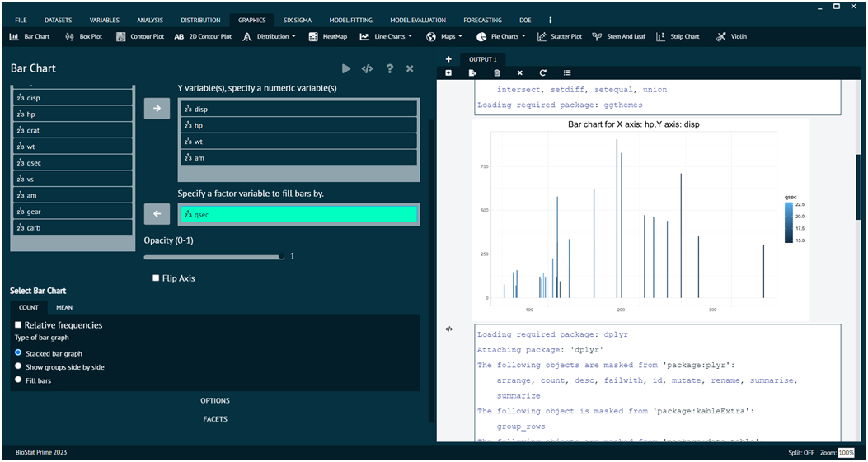Expand the Pie Charts dropdown
The image size is (868, 462).
click(500, 36)
